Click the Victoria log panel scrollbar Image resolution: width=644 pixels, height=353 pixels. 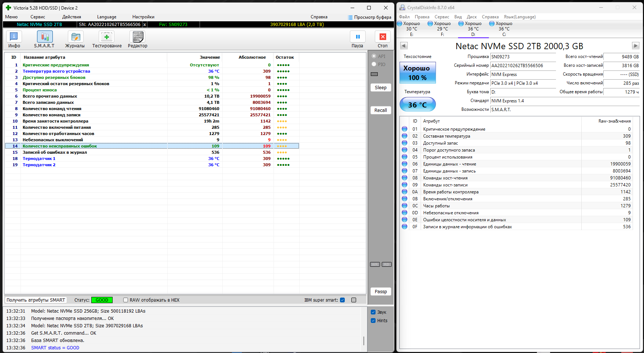tap(364, 341)
